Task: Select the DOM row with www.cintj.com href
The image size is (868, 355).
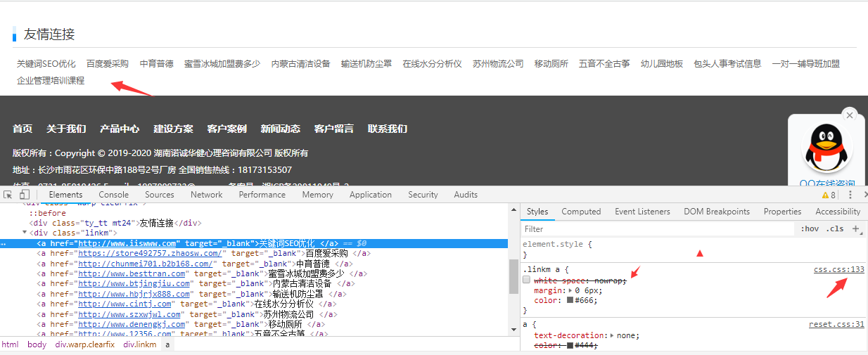Action: (x=254, y=304)
